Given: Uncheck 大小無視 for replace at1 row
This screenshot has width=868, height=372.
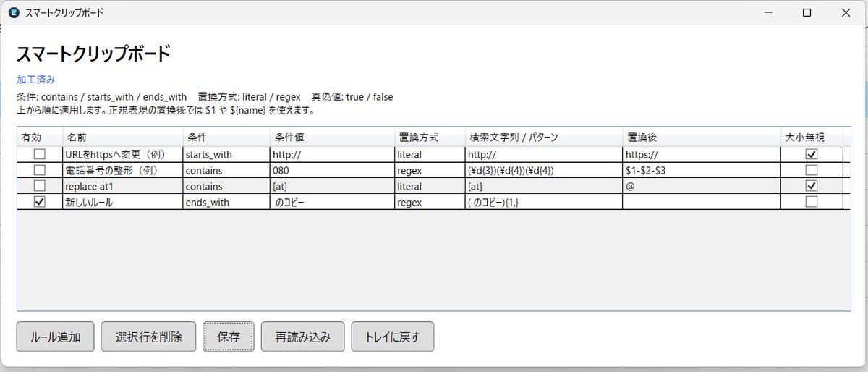Looking at the screenshot, I should tap(812, 186).
